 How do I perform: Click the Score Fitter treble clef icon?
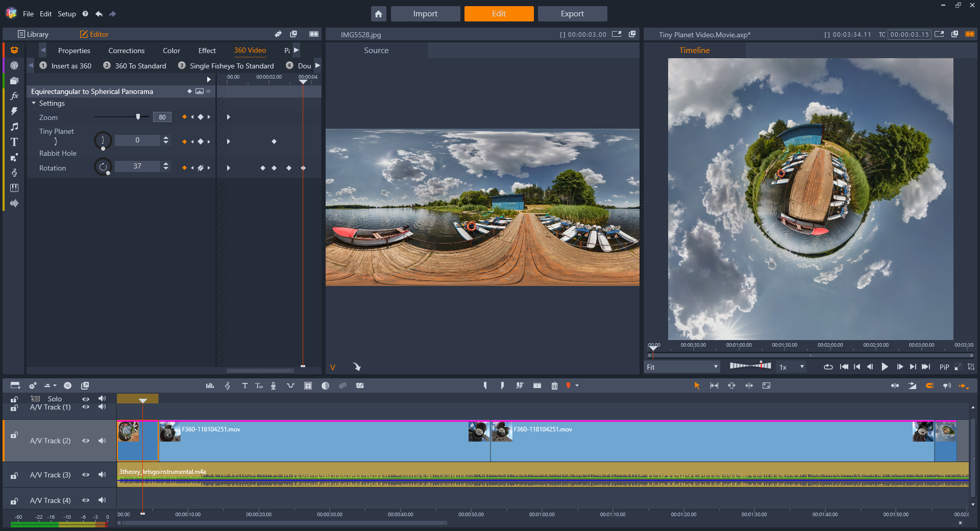(x=227, y=385)
